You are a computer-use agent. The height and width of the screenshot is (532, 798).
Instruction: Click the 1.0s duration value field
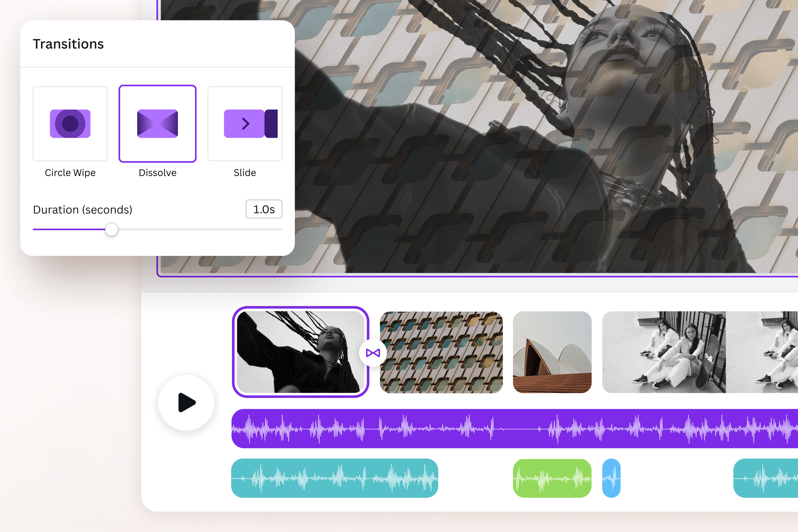pyautogui.click(x=264, y=209)
